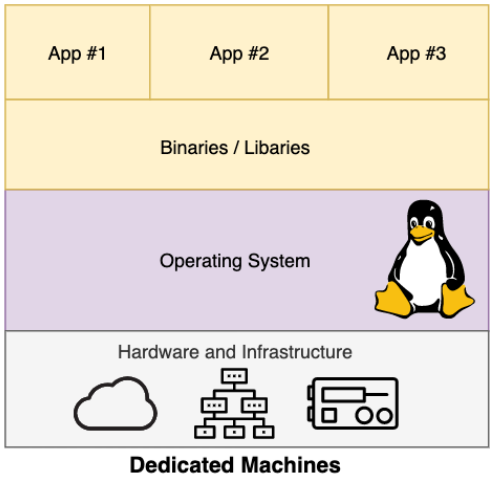The image size is (493, 477).
Task: Click the top node of network tree
Action: tap(234, 376)
